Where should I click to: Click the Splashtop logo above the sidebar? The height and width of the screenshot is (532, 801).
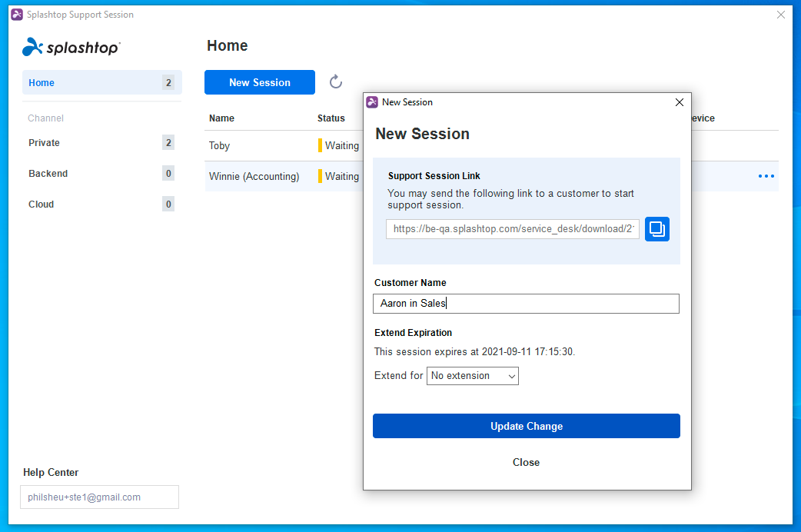pyautogui.click(x=71, y=47)
